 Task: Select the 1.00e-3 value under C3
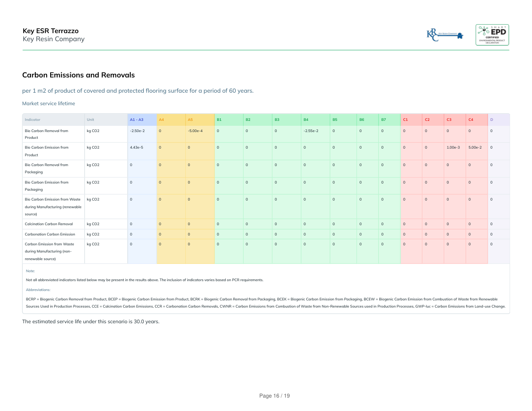(453, 147)
